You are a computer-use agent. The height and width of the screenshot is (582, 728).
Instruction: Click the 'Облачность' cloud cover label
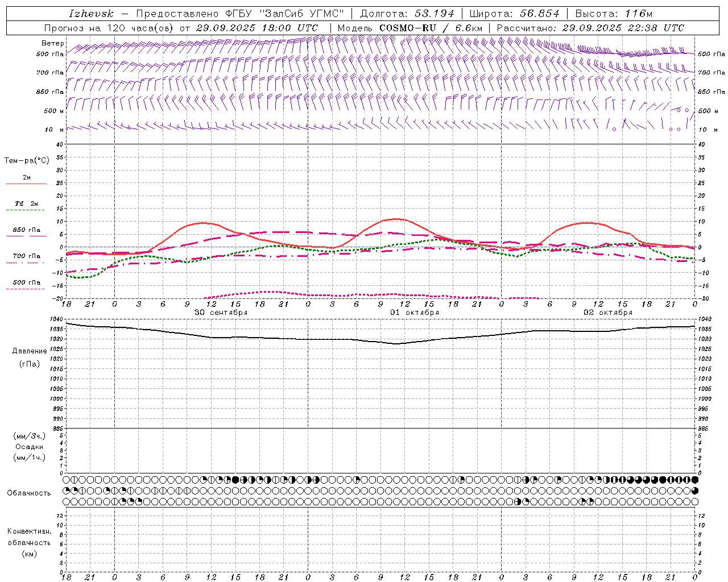29,493
